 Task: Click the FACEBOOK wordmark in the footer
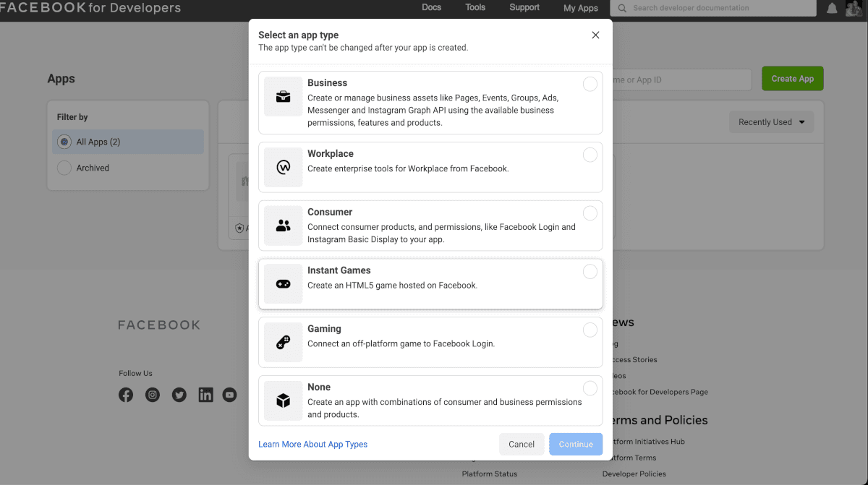159,325
